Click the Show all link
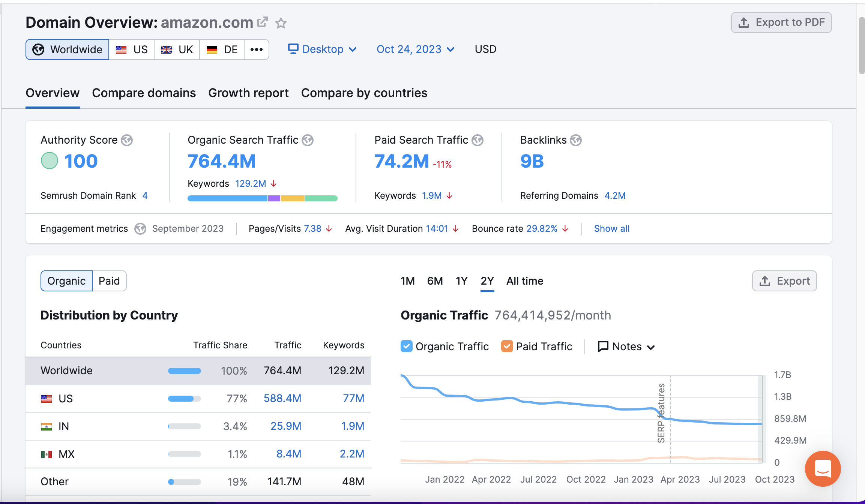 pyautogui.click(x=611, y=229)
